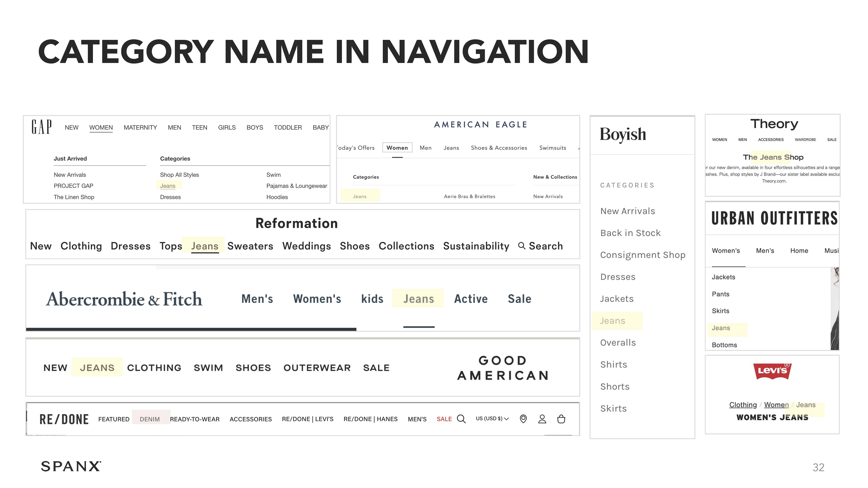Click the Good American logo
The width and height of the screenshot is (868, 488).
point(503,368)
